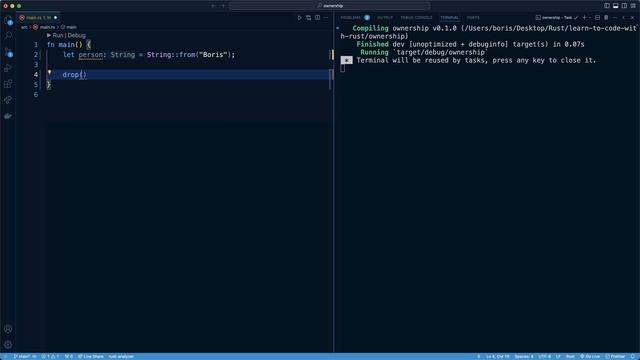Open the Accounts icon in activity bar

click(x=8, y=329)
